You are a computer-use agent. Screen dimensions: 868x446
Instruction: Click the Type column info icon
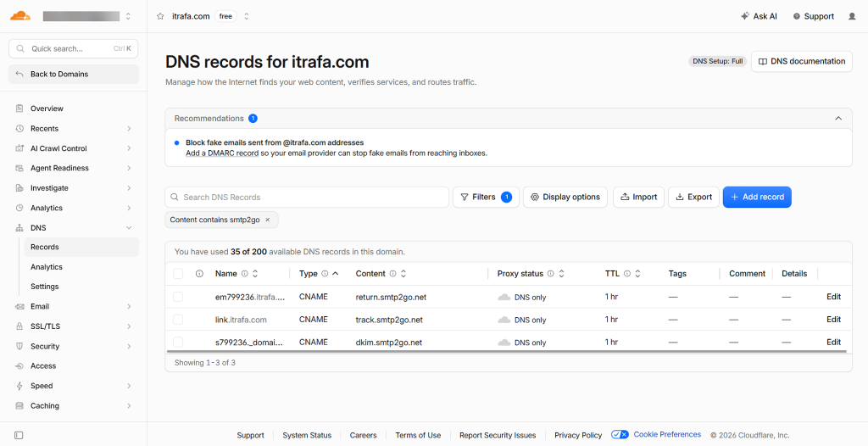[325, 274]
